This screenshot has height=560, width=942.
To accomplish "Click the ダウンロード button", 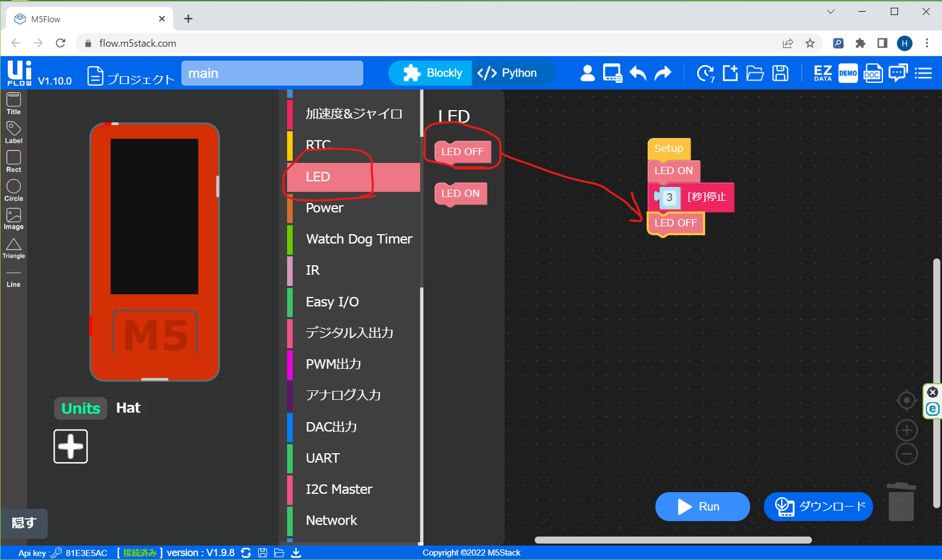I will [x=818, y=507].
